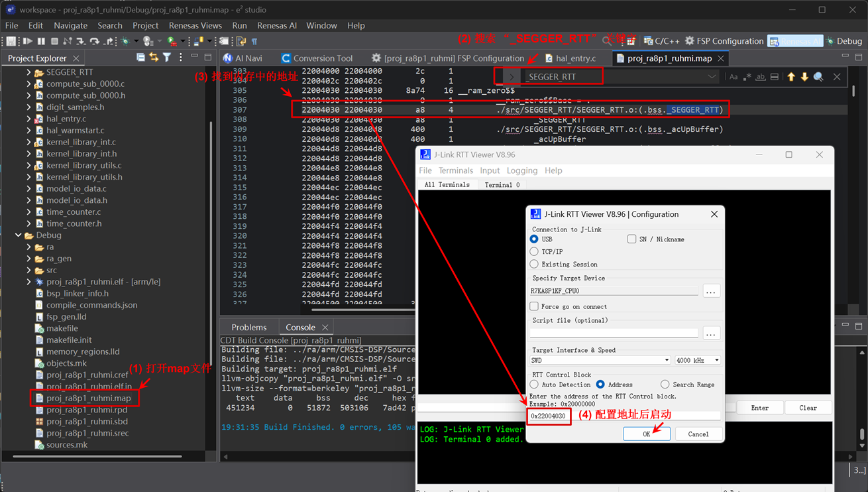Select Existing Session radio button

coord(534,264)
